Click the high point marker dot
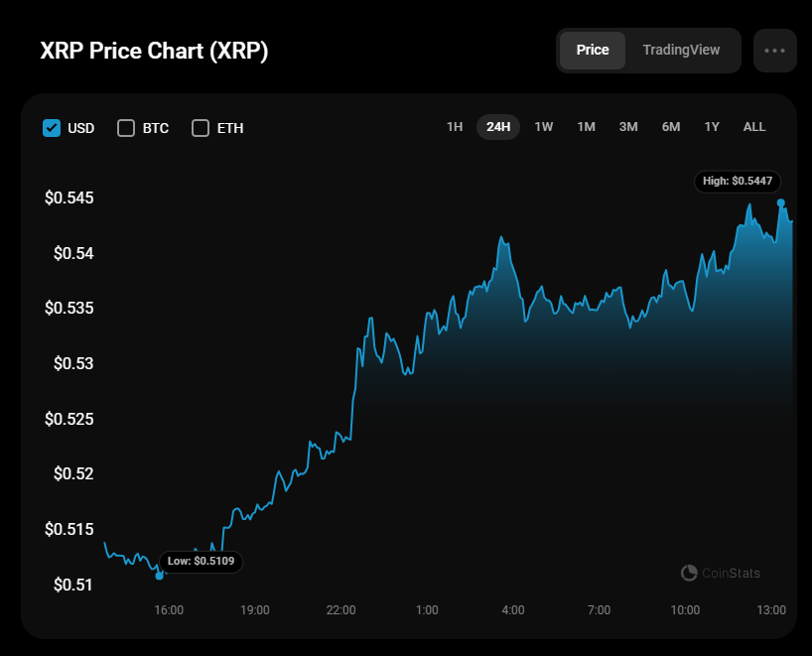 pyautogui.click(x=781, y=202)
